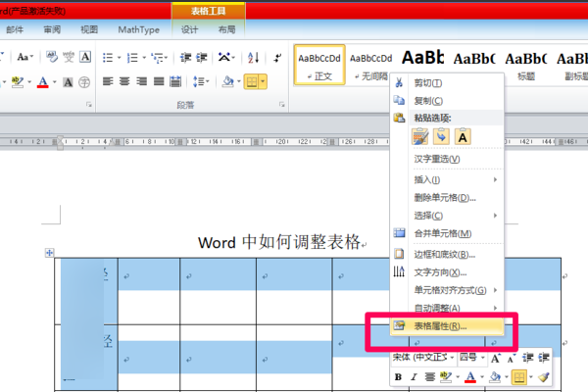Toggle Italic on the mini toolbar
The image size is (588, 392).
tap(414, 377)
